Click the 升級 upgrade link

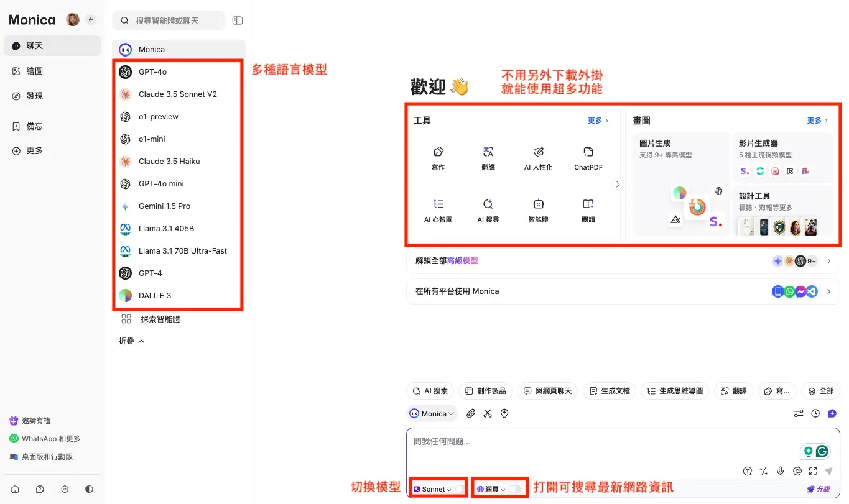tap(819, 489)
